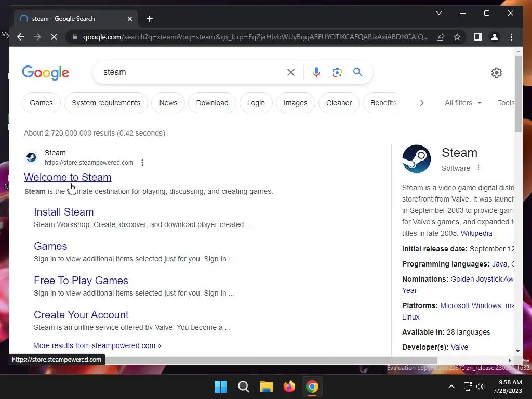The height and width of the screenshot is (399, 532).
Task: Go back using the browser back arrow
Action: [x=21, y=37]
